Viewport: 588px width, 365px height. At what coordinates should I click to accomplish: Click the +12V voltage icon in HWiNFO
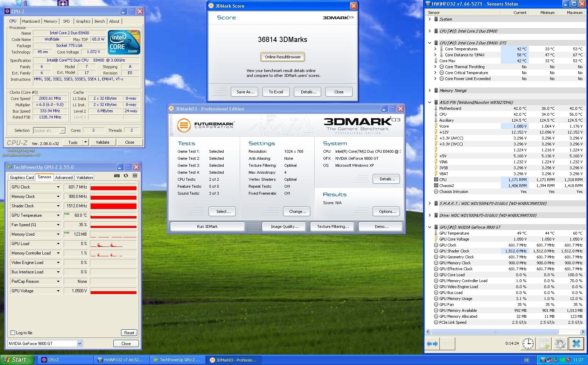436,132
